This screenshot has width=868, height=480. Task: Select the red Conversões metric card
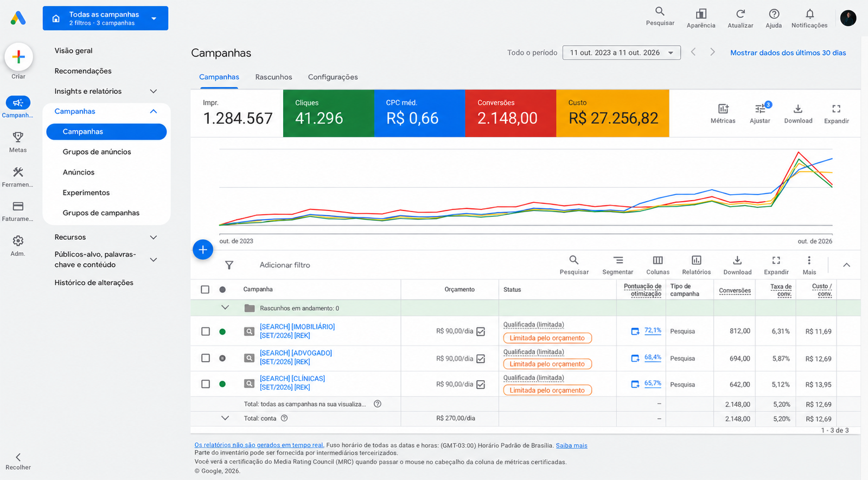pos(510,113)
